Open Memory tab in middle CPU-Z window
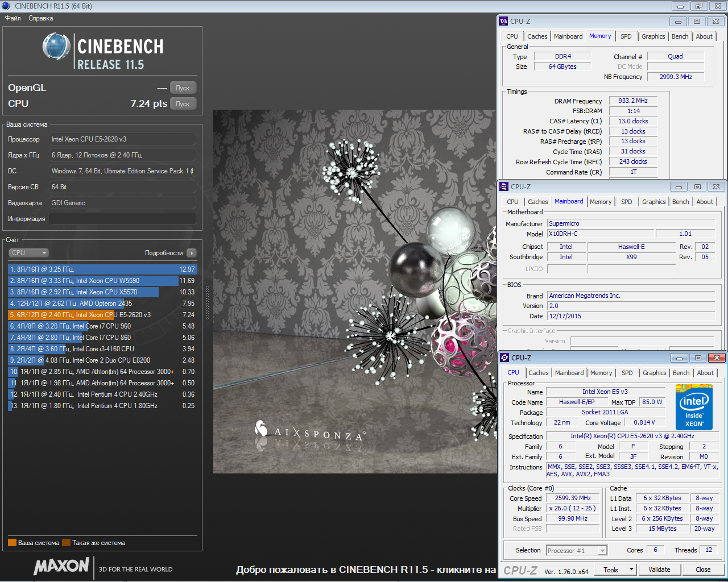This screenshot has width=728, height=582. (601, 202)
